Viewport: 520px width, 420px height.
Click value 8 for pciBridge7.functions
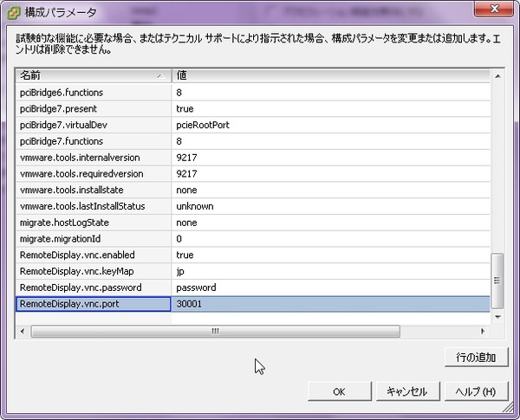click(x=331, y=141)
